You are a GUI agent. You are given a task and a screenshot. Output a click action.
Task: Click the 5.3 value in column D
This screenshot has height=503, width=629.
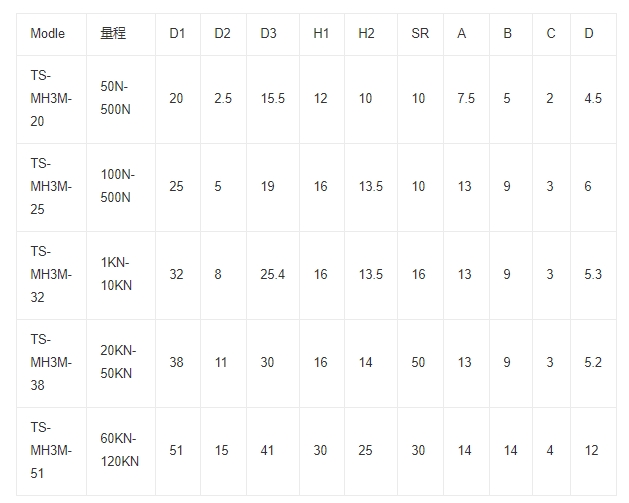[x=593, y=275]
